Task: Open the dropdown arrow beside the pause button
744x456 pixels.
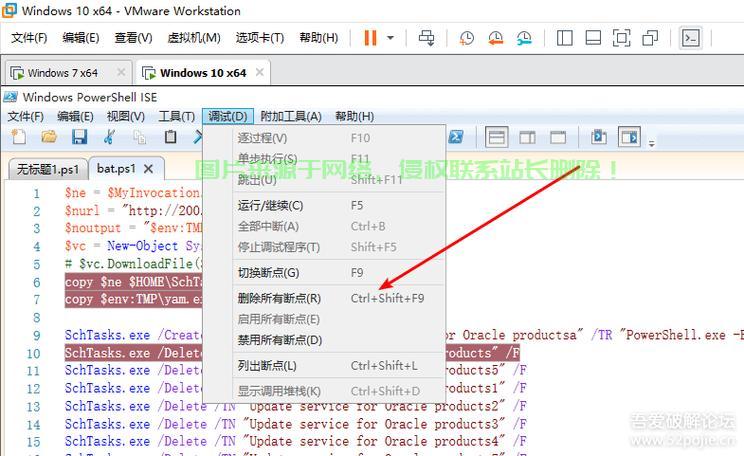Action: point(390,37)
